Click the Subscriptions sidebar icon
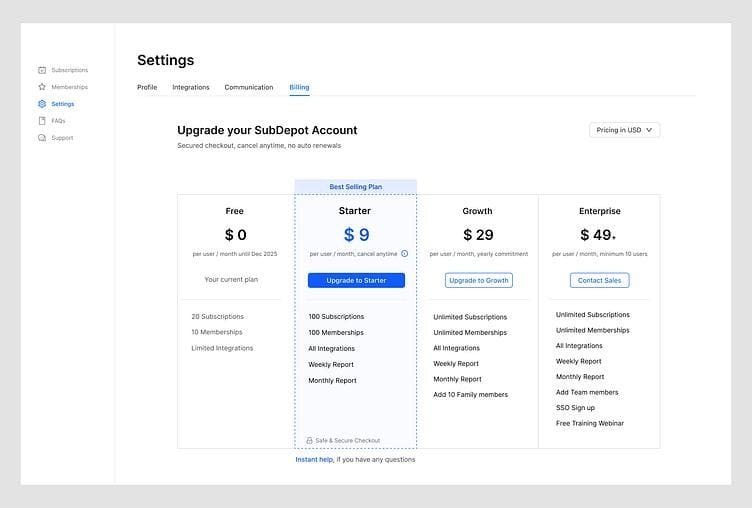 42,70
